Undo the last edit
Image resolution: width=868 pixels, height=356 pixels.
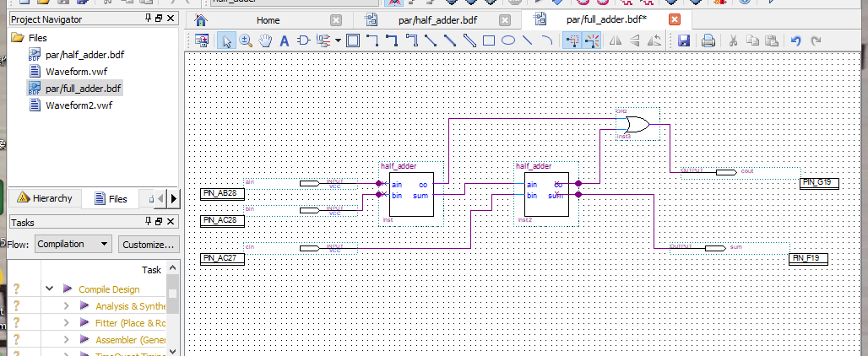click(x=796, y=40)
